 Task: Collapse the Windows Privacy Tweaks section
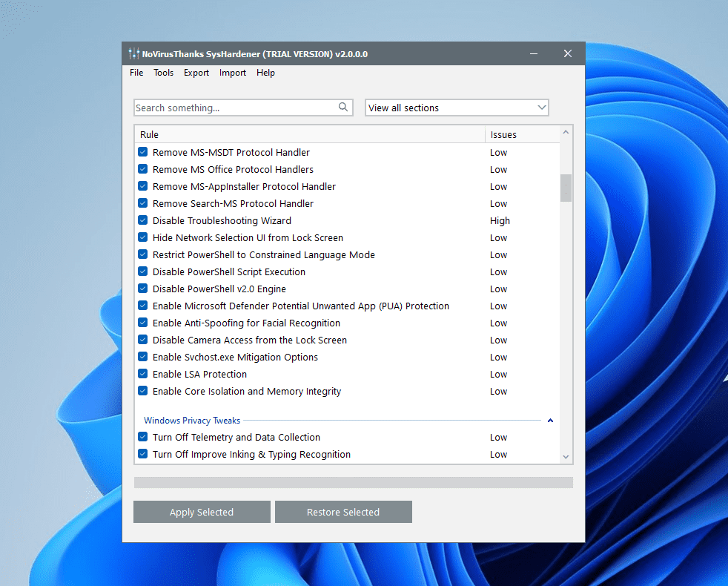[550, 421]
